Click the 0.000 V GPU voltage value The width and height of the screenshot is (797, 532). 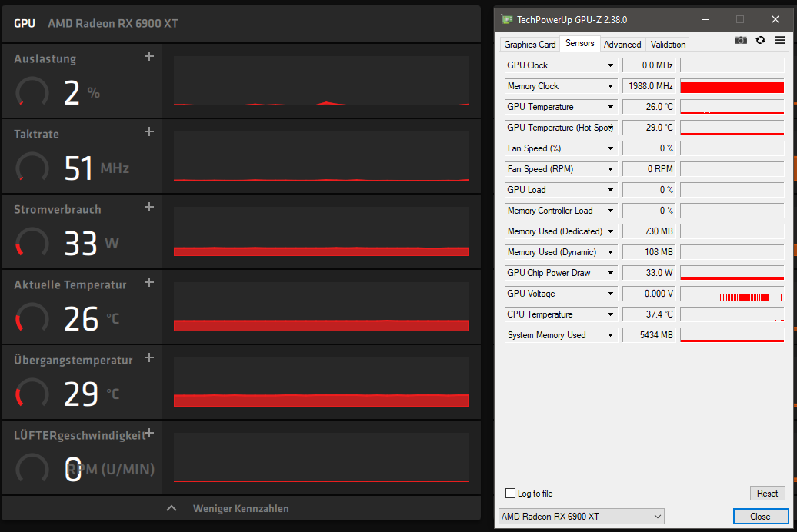(x=649, y=294)
